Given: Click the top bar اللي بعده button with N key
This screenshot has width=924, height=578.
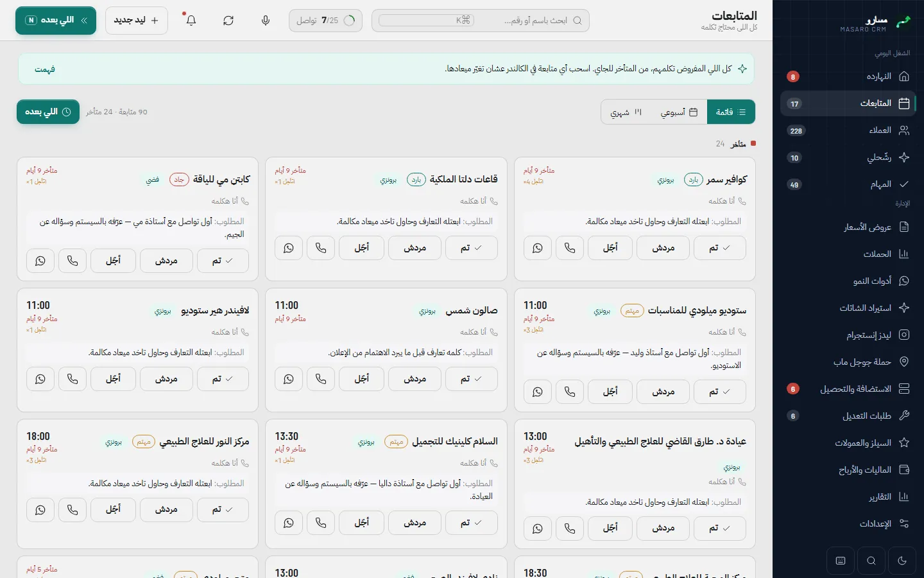Looking at the screenshot, I should point(56,21).
